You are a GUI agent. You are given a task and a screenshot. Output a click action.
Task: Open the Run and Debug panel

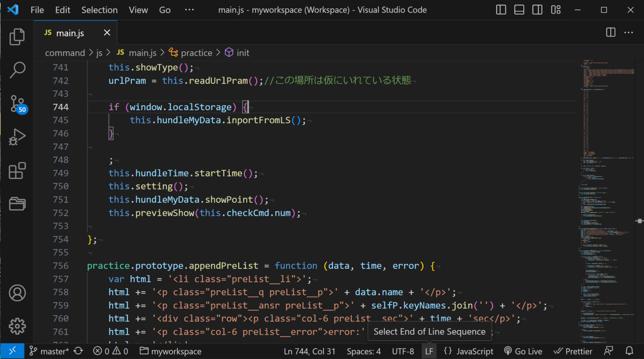click(x=17, y=137)
